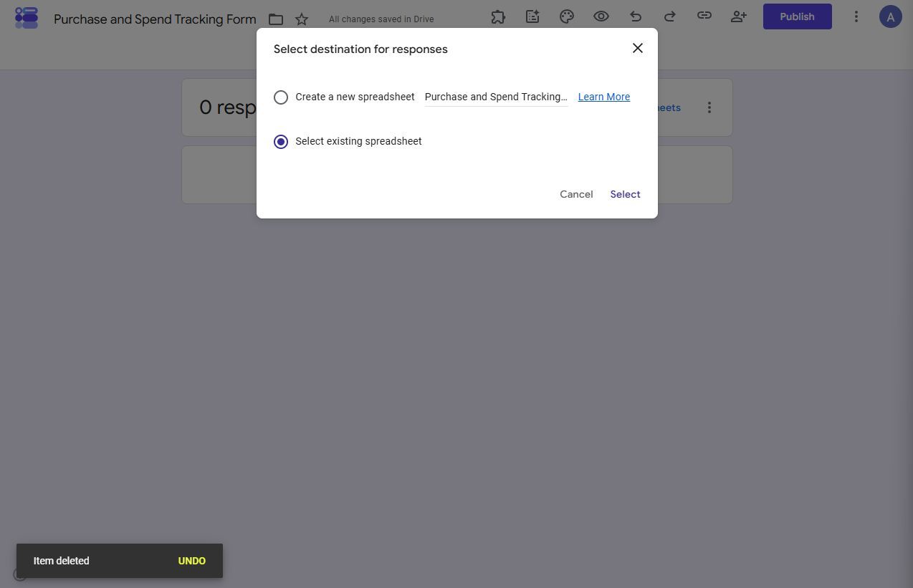Image resolution: width=913 pixels, height=588 pixels.
Task: Click the All changes saved in Drive status
Action: click(x=381, y=19)
